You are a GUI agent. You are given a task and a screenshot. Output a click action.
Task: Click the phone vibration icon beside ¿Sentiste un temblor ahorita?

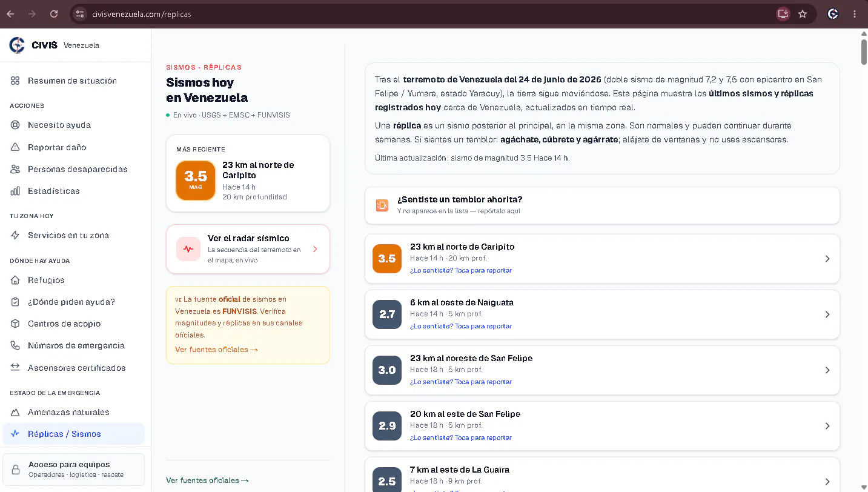click(382, 205)
